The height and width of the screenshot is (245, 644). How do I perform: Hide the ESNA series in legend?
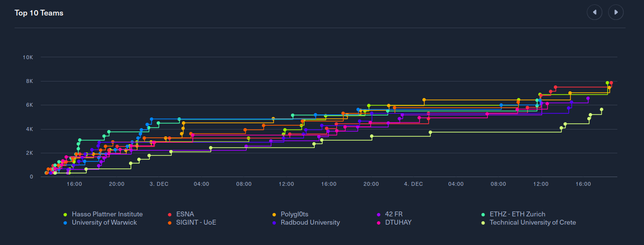coord(185,214)
